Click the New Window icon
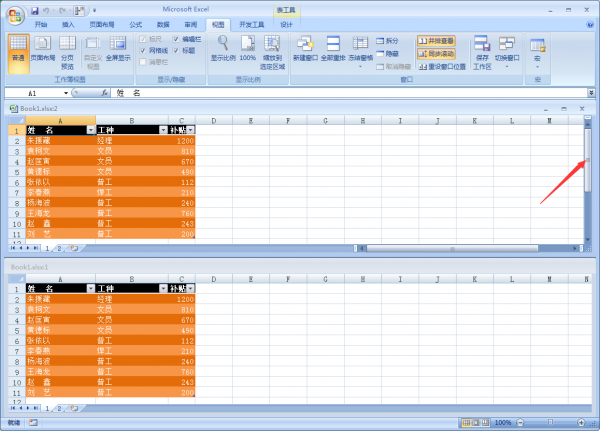Viewport: 600px width, 431px height. pyautogui.click(x=305, y=44)
